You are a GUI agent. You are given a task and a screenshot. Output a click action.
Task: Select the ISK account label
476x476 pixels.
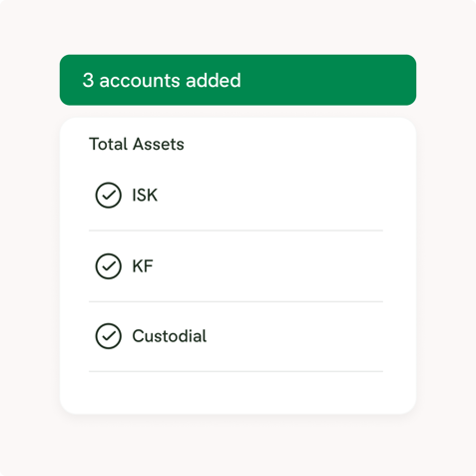tap(145, 195)
